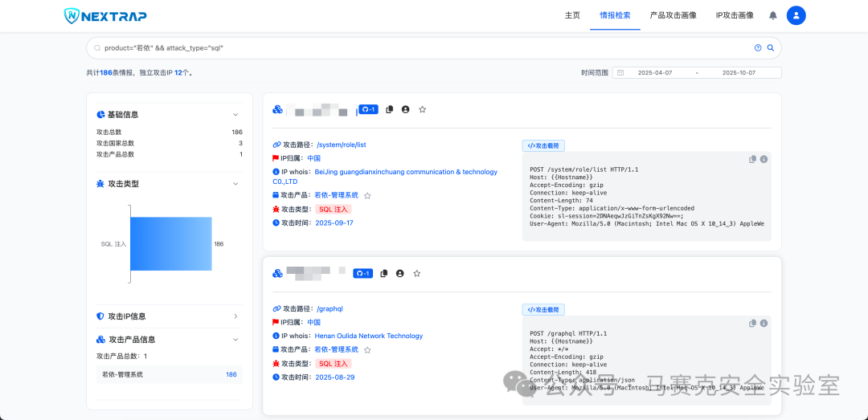This screenshot has height=420, width=868.
Task: Copy payload of /graphql request
Action: 752,323
